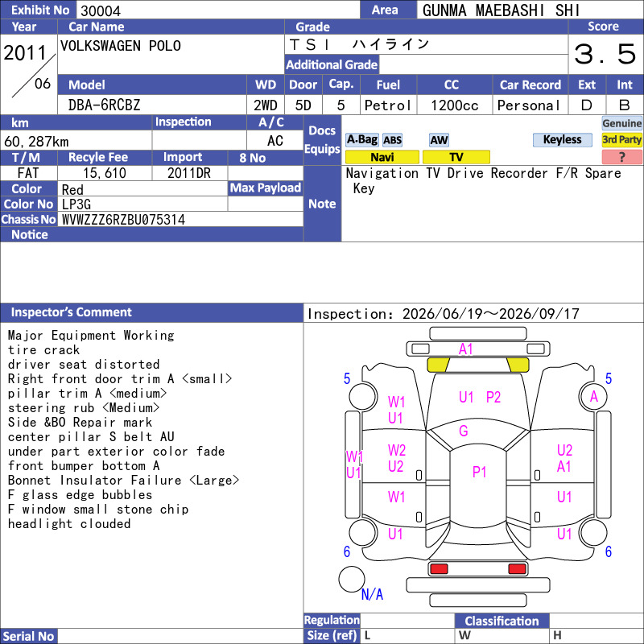Click comment "steering rub <Medium>"
This screenshot has height=644, width=644.
[x=84, y=408]
